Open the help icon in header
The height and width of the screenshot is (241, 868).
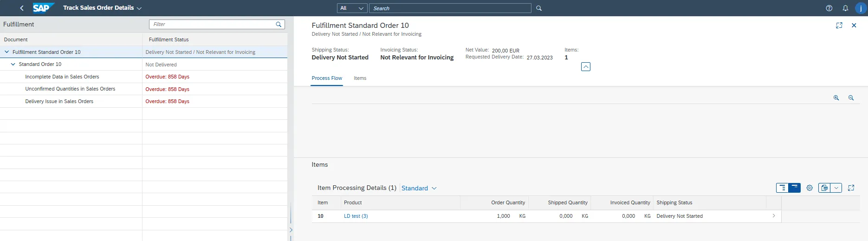pos(829,8)
